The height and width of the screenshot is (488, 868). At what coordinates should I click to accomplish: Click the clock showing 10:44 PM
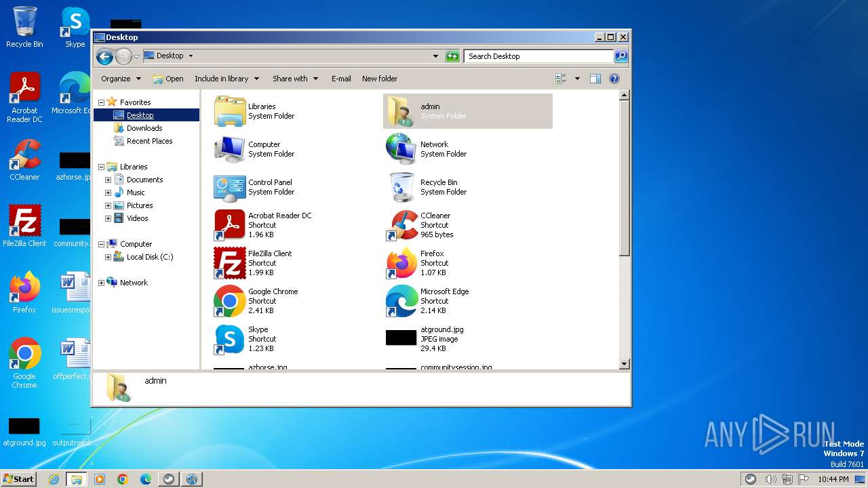click(x=833, y=479)
